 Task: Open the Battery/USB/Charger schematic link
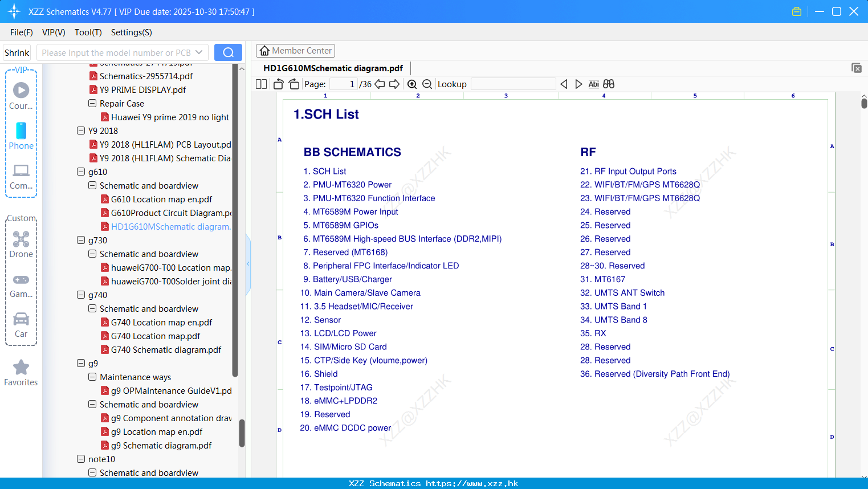coord(348,279)
